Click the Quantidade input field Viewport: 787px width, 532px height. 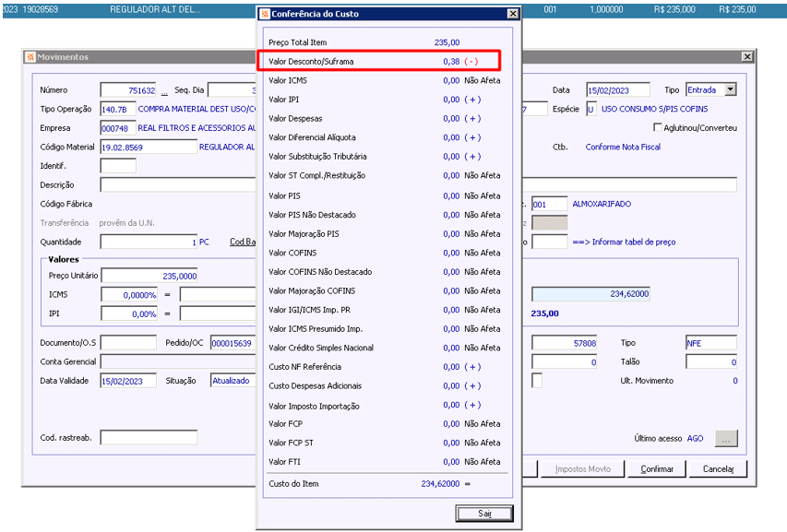click(x=149, y=242)
